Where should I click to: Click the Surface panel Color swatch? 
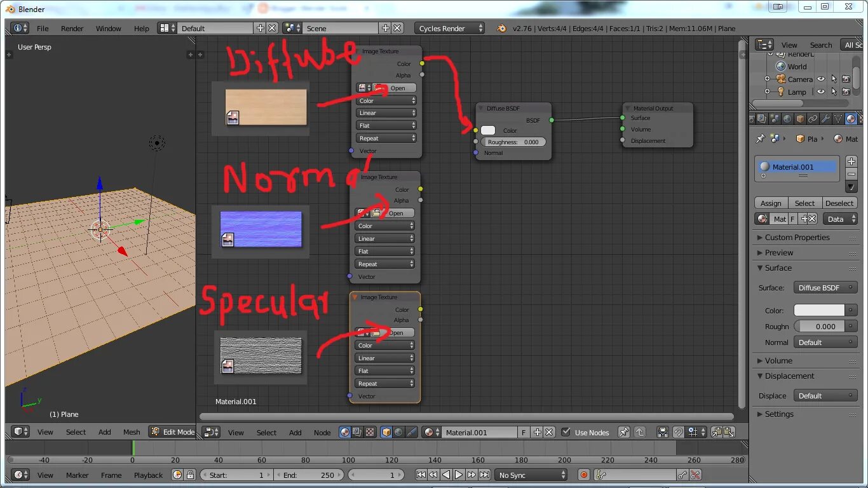820,311
